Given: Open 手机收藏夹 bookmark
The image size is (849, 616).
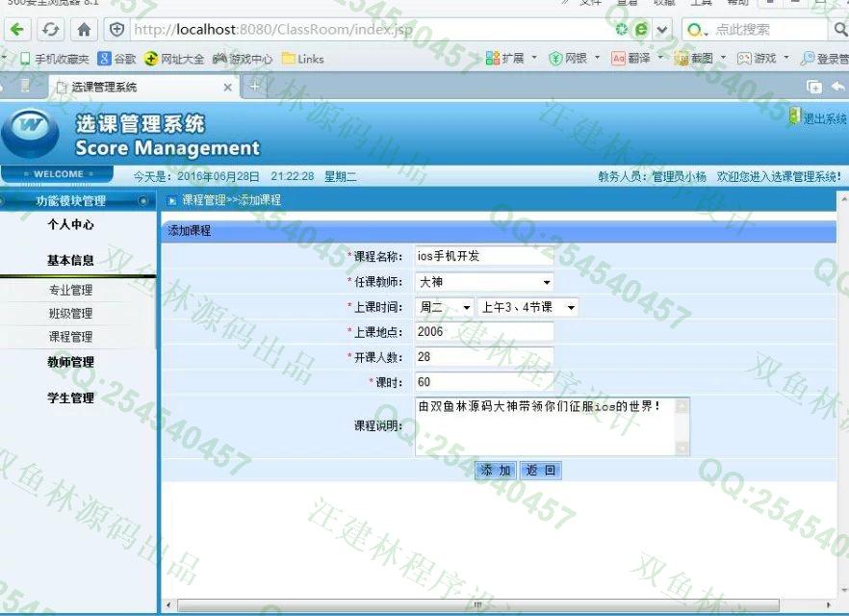Looking at the screenshot, I should pos(54,59).
